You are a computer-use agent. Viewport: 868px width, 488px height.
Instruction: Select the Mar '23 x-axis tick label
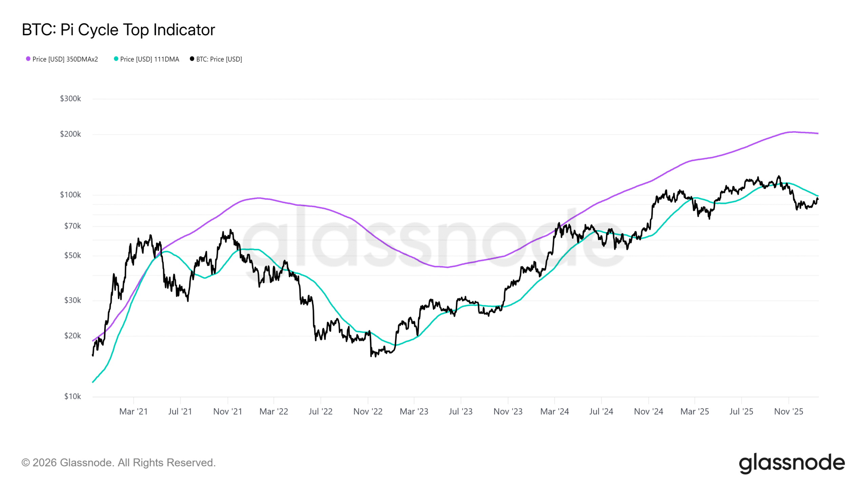(x=414, y=411)
